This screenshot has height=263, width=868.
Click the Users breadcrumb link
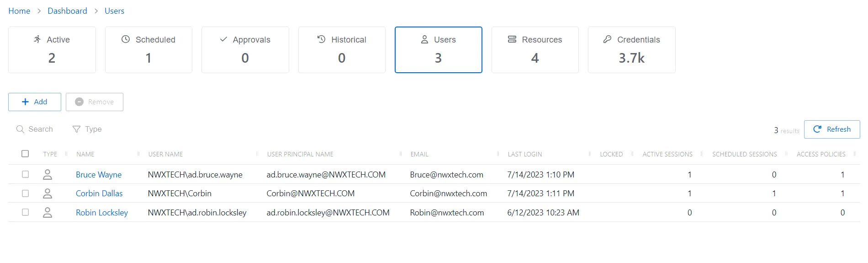pos(114,11)
